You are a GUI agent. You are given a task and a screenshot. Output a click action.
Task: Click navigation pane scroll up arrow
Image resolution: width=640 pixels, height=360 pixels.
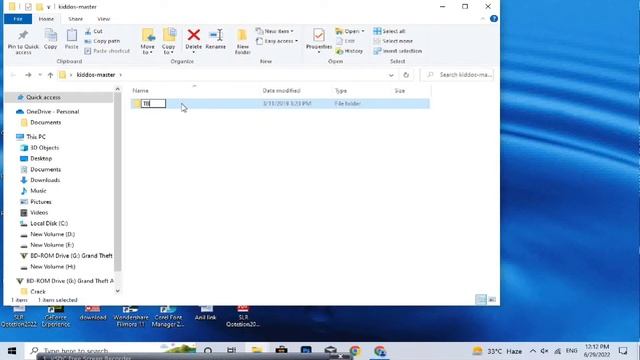click(118, 89)
